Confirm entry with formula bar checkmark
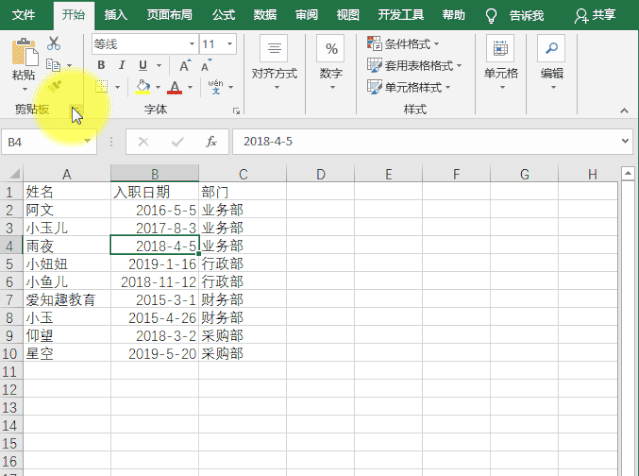This screenshot has height=476, width=639. coord(177,142)
